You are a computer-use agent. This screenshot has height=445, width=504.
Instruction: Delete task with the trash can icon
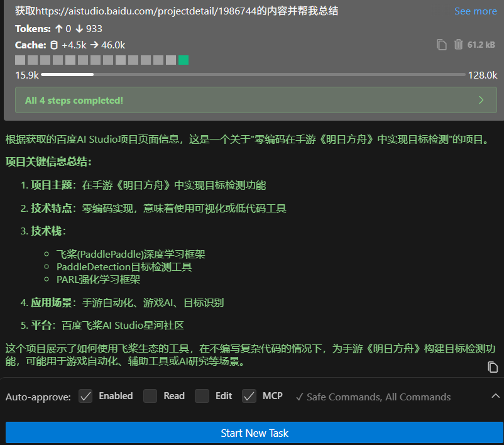coord(458,45)
